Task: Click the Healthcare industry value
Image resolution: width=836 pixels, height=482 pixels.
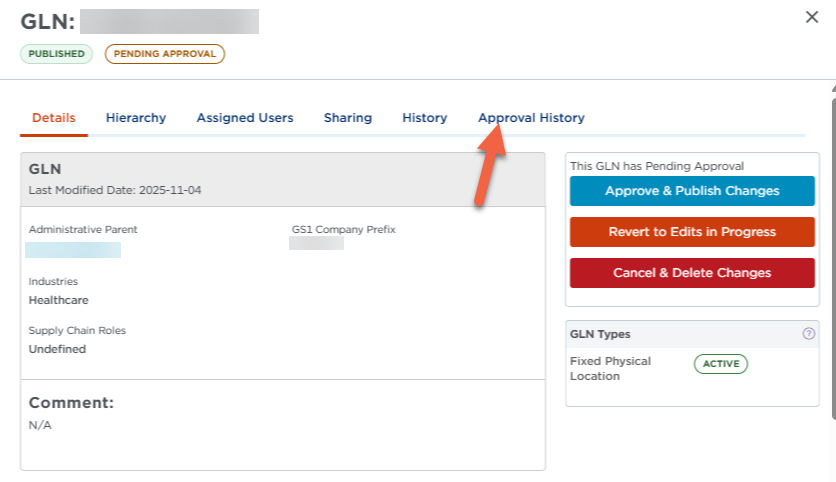Action: (x=59, y=300)
